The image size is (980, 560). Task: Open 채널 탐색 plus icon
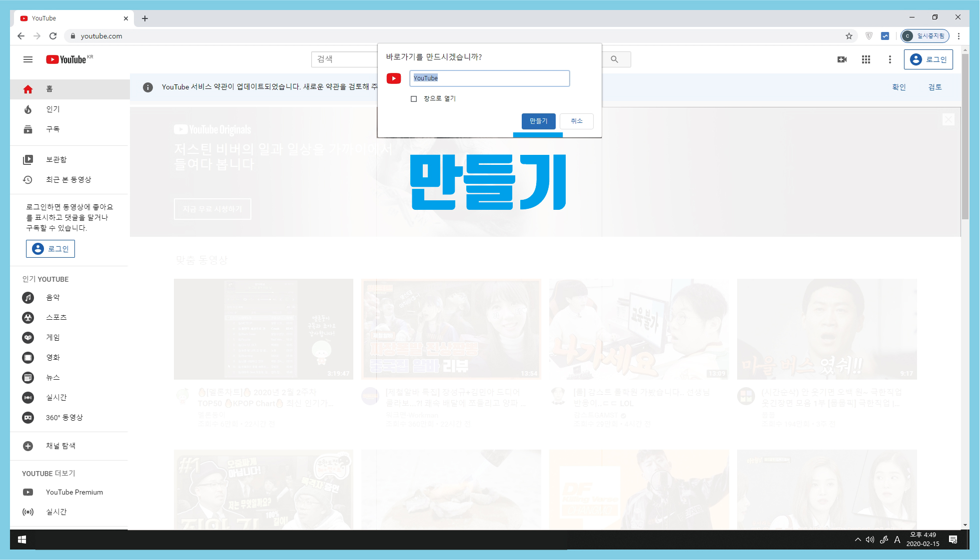(x=28, y=446)
